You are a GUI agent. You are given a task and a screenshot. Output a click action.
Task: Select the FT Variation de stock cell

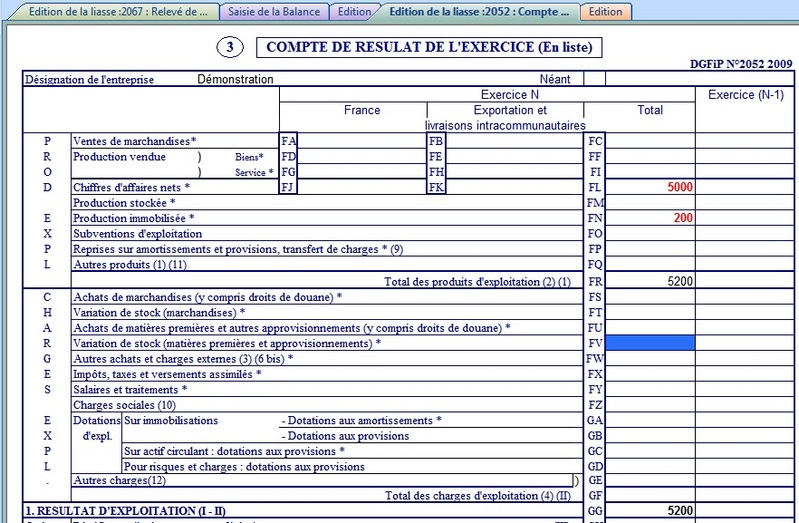pyautogui.click(x=650, y=312)
